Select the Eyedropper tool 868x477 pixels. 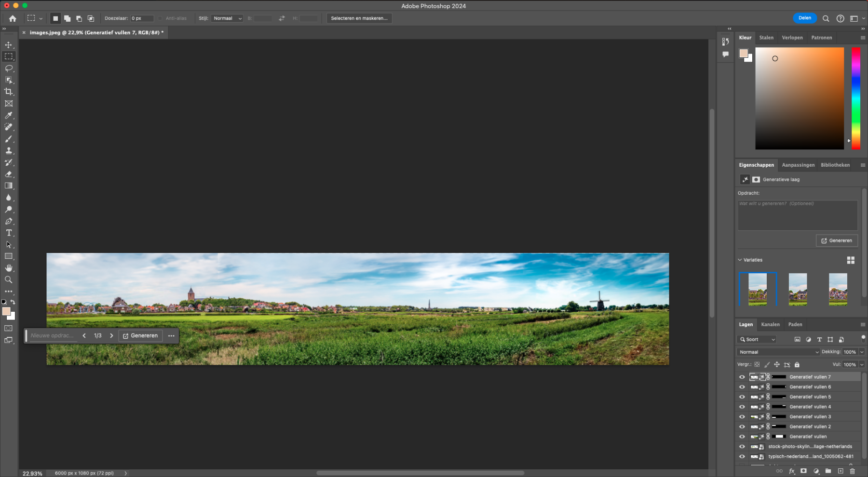pos(9,115)
